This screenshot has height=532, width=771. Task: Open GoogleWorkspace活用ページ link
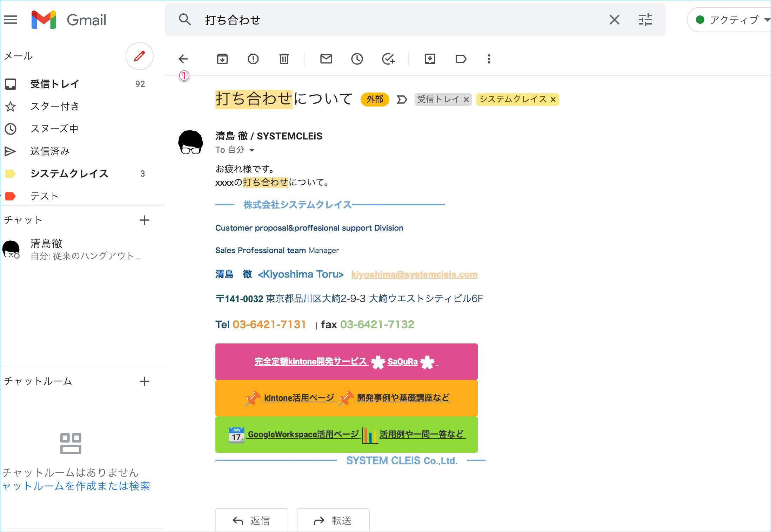click(303, 435)
